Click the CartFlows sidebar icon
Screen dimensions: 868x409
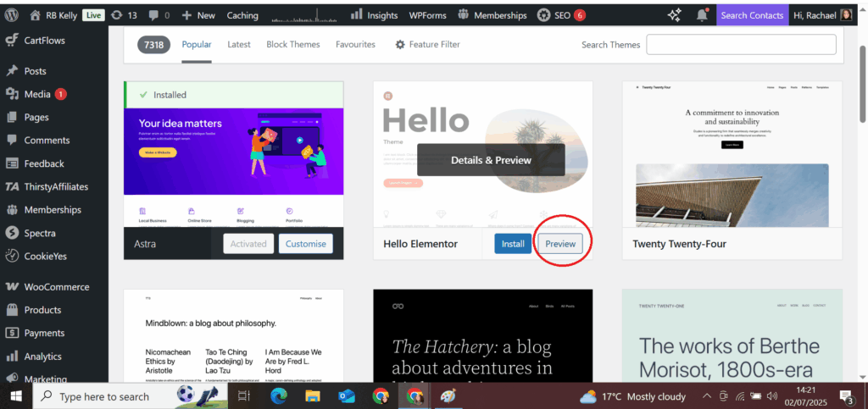point(12,41)
